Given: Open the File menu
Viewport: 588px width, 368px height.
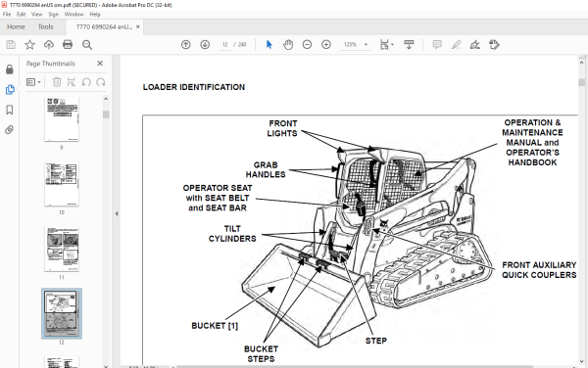Looking at the screenshot, I should click(7, 15).
